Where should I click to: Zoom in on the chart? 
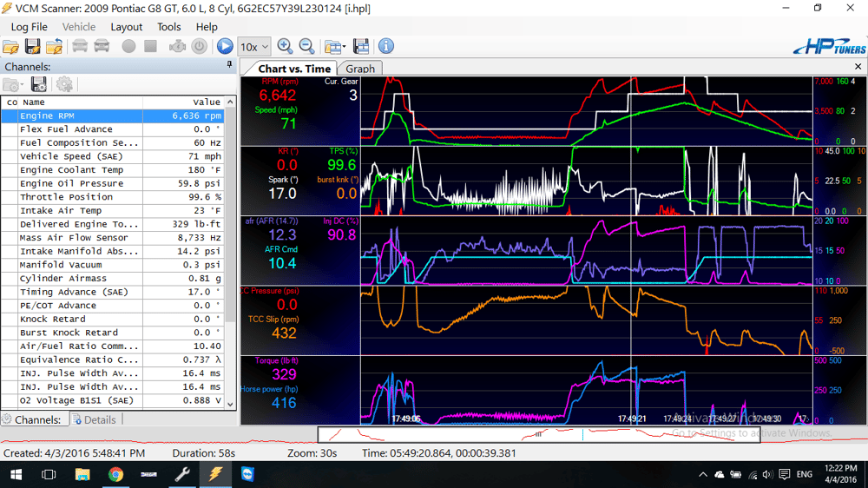[x=285, y=47]
